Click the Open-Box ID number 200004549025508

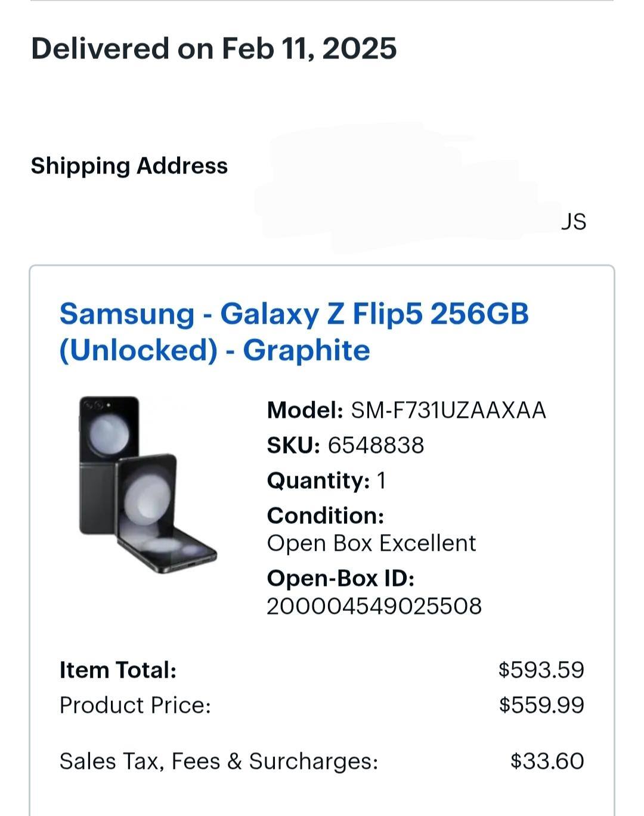[374, 606]
